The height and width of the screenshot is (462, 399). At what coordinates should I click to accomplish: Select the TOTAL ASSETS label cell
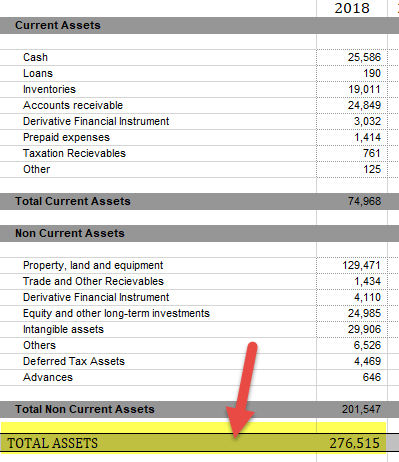(x=53, y=443)
